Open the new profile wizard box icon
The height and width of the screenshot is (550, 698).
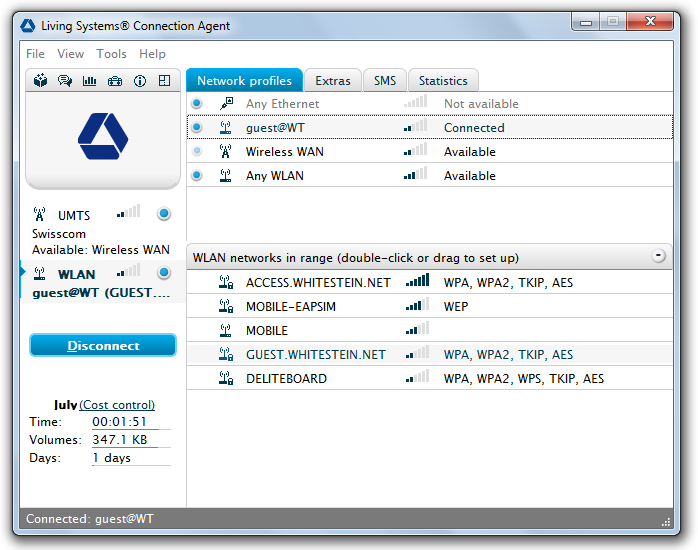point(41,81)
